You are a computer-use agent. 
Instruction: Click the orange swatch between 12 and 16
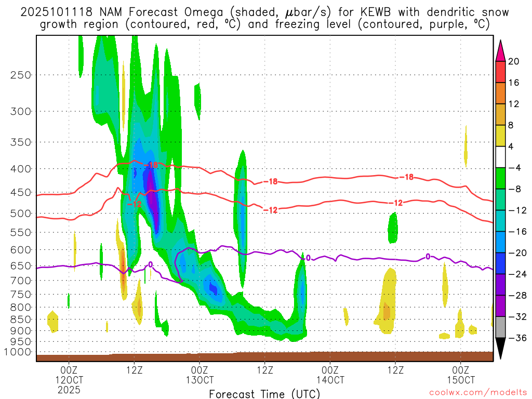[500, 94]
